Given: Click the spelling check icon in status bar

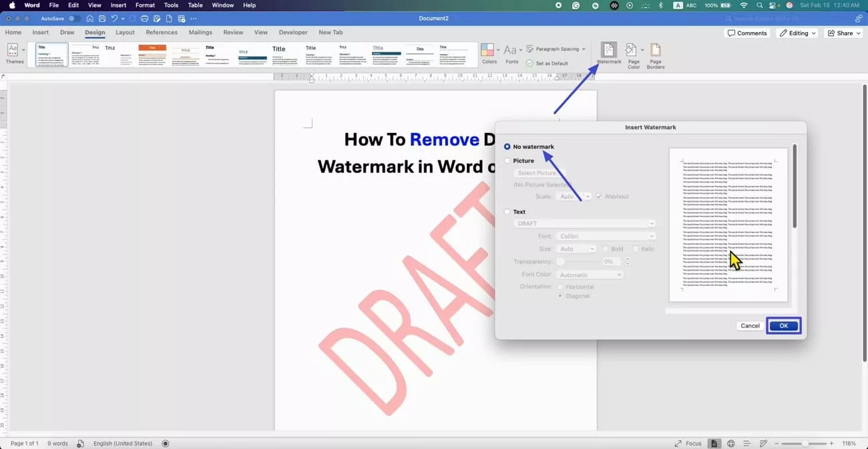Looking at the screenshot, I should pos(80,443).
